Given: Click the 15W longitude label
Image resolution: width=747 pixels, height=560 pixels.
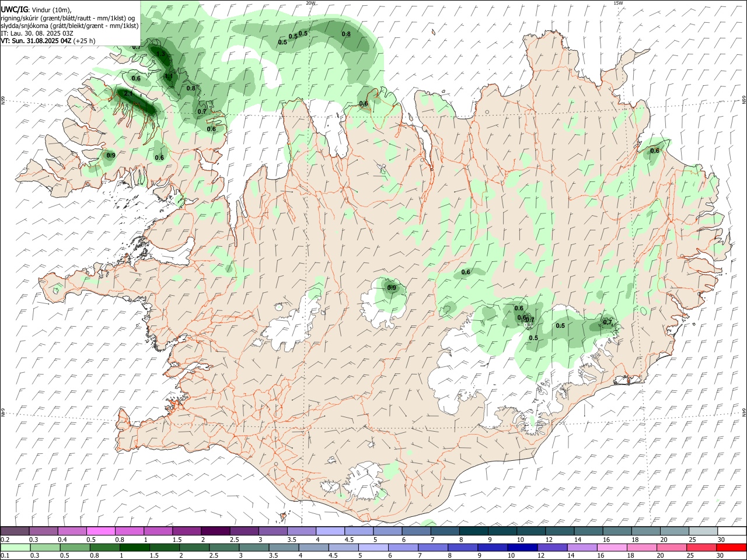Looking at the screenshot, I should [x=619, y=3].
